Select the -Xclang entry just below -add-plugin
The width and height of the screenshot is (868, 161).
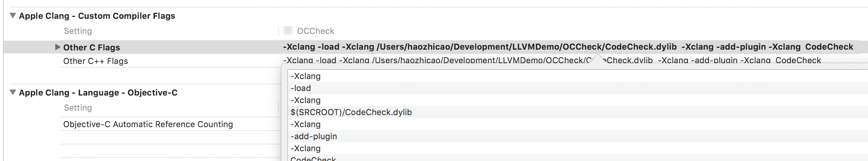[305, 148]
